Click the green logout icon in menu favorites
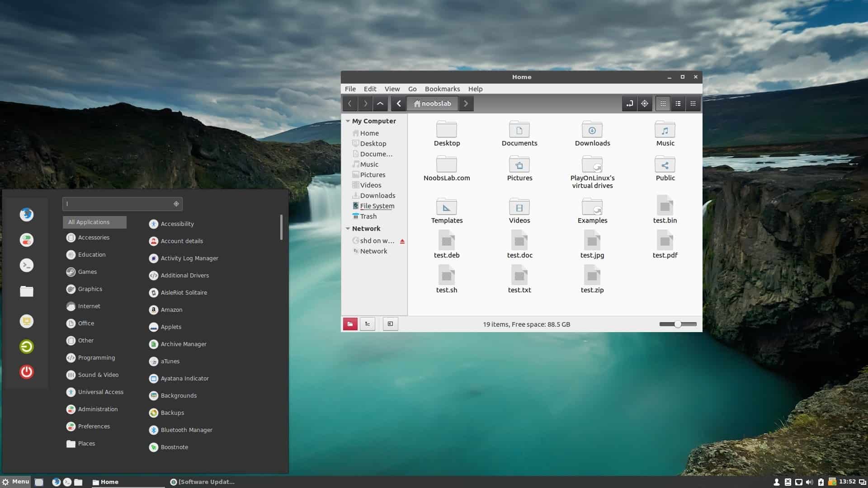The image size is (868, 488). tap(27, 347)
